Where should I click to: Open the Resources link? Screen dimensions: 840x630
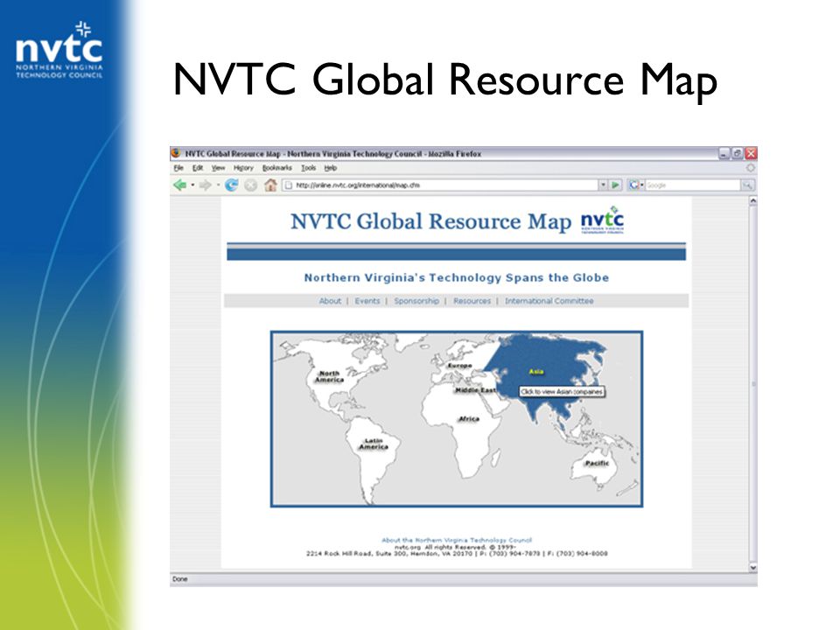[x=472, y=301]
